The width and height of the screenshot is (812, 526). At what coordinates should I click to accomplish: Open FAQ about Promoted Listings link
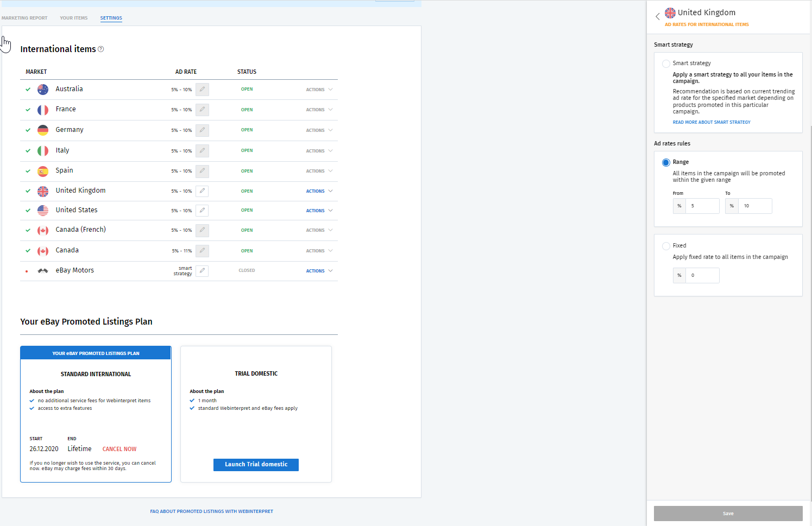pos(212,511)
